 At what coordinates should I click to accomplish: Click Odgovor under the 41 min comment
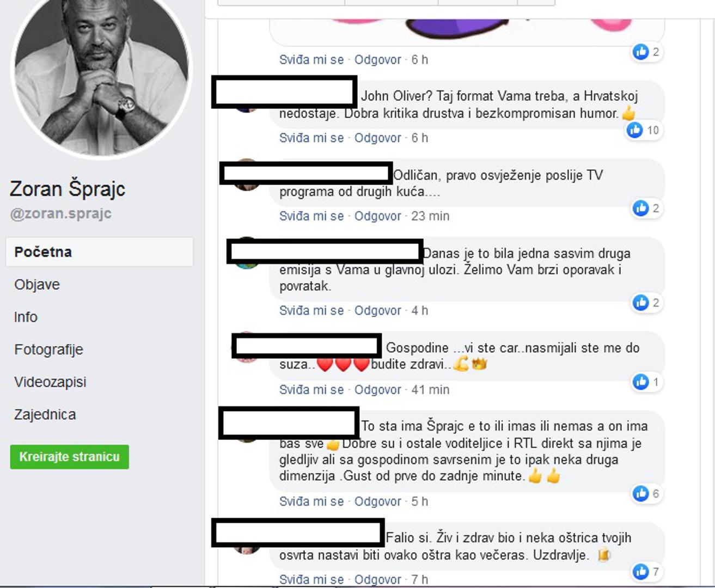[377, 390]
